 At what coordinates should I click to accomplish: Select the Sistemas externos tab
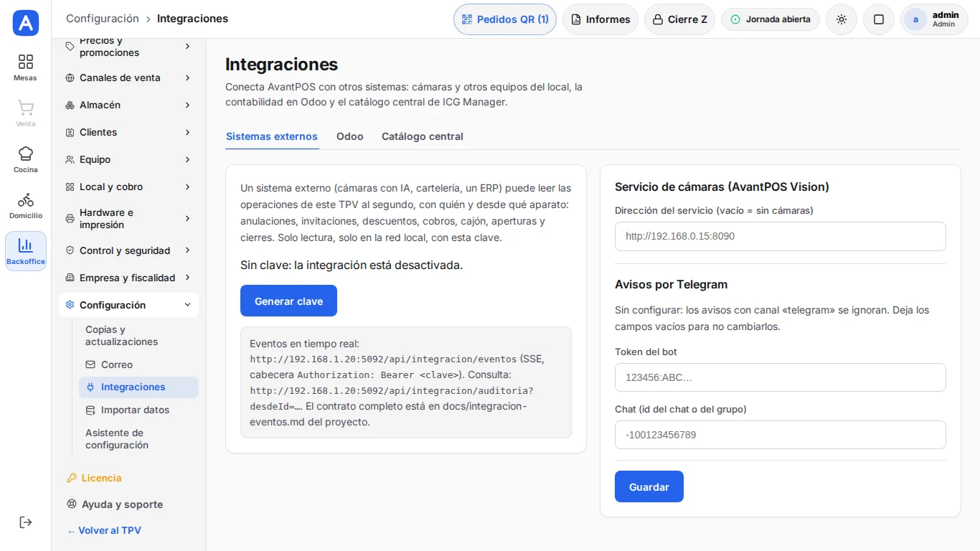272,136
